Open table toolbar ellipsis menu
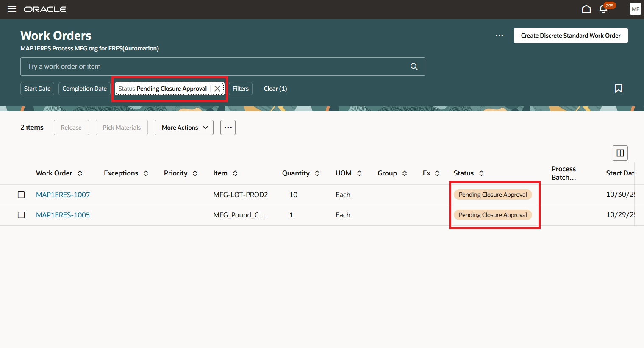644x348 pixels. click(x=228, y=128)
